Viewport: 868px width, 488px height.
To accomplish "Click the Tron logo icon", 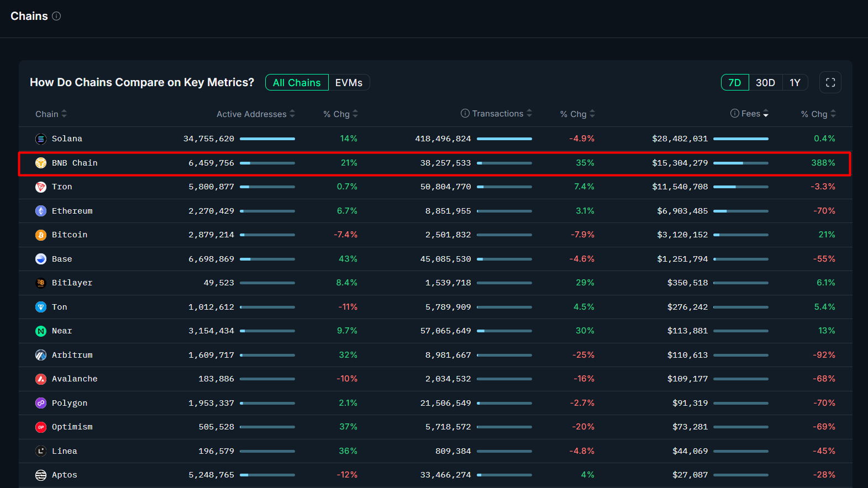I will [x=41, y=187].
